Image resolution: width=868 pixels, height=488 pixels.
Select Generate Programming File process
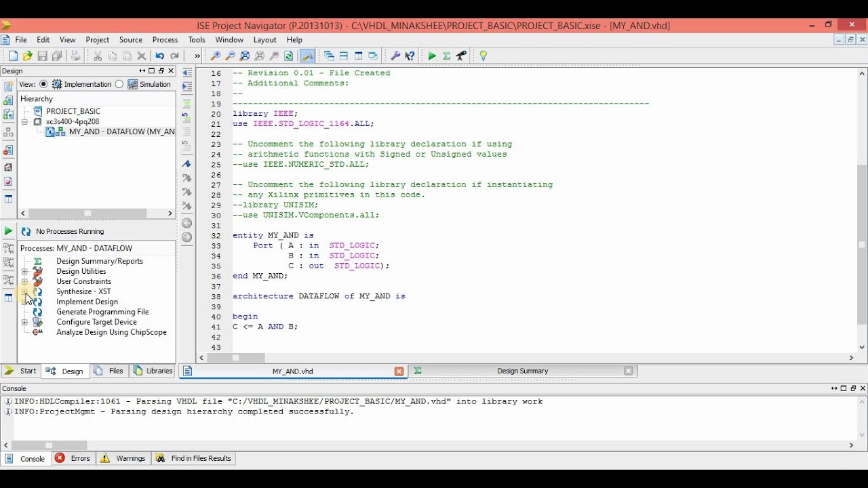tap(102, 312)
